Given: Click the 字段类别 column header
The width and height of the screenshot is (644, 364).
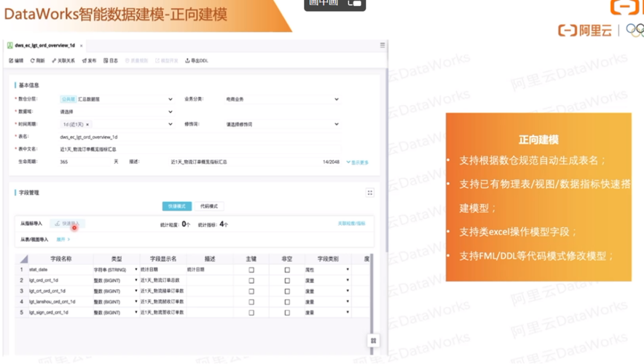Looking at the screenshot, I should point(328,259).
